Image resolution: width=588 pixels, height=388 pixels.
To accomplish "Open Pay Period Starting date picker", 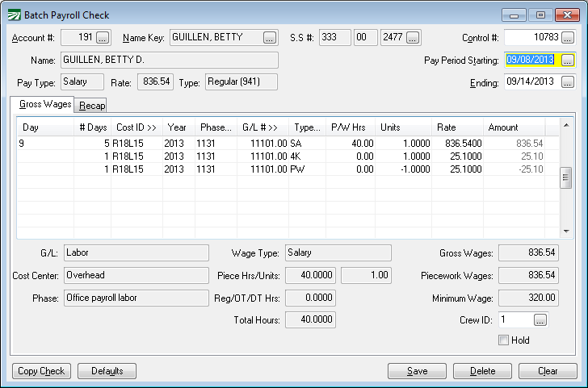I will pos(568,60).
